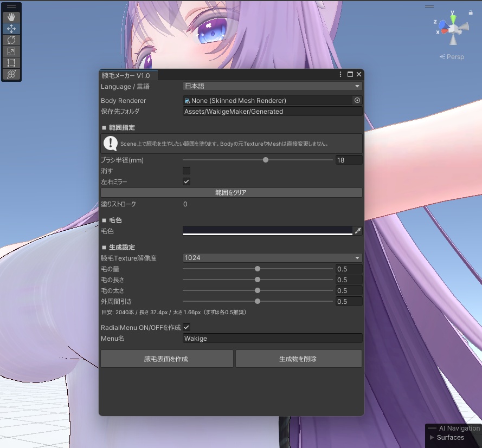Click the 範囲指定 section header
482x448 pixels.
[x=119, y=127]
